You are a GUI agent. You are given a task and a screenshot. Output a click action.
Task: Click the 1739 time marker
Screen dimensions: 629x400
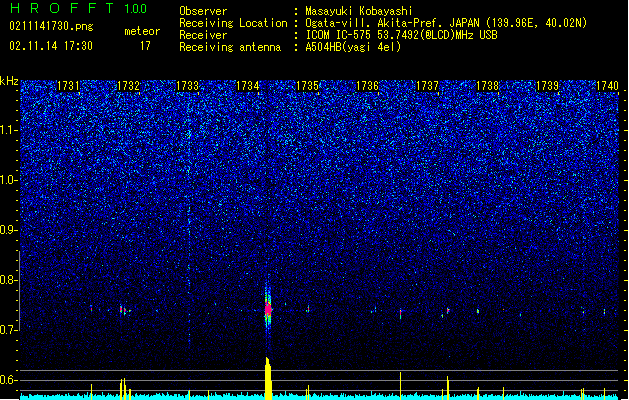pyautogui.click(x=548, y=86)
